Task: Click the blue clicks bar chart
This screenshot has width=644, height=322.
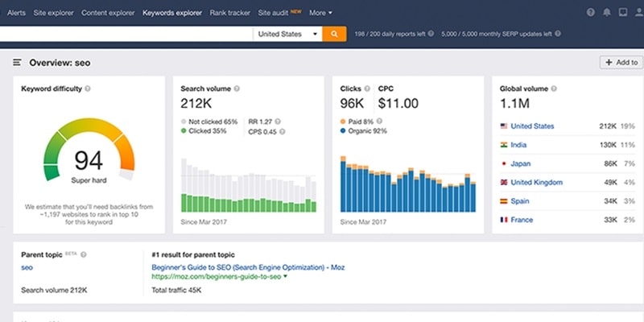Action: (408, 184)
